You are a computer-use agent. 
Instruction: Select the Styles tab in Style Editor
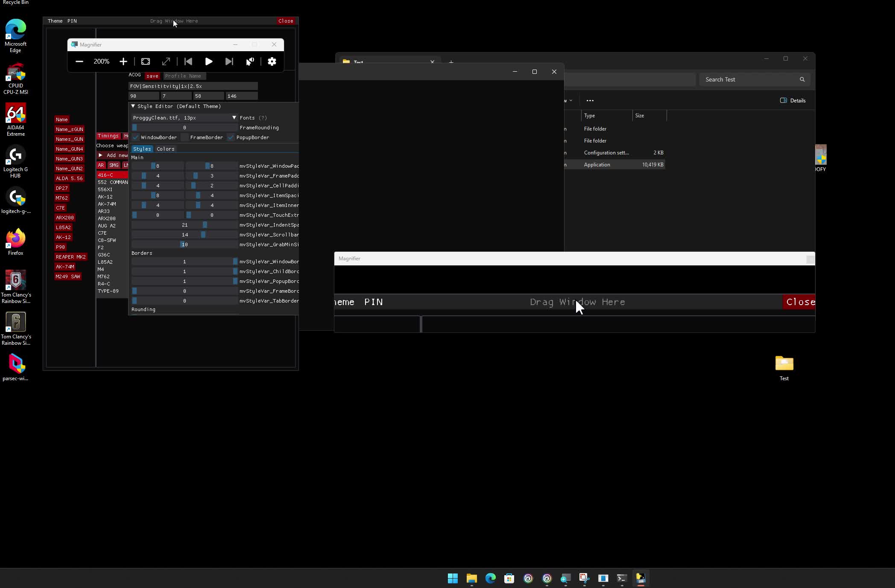click(x=142, y=149)
